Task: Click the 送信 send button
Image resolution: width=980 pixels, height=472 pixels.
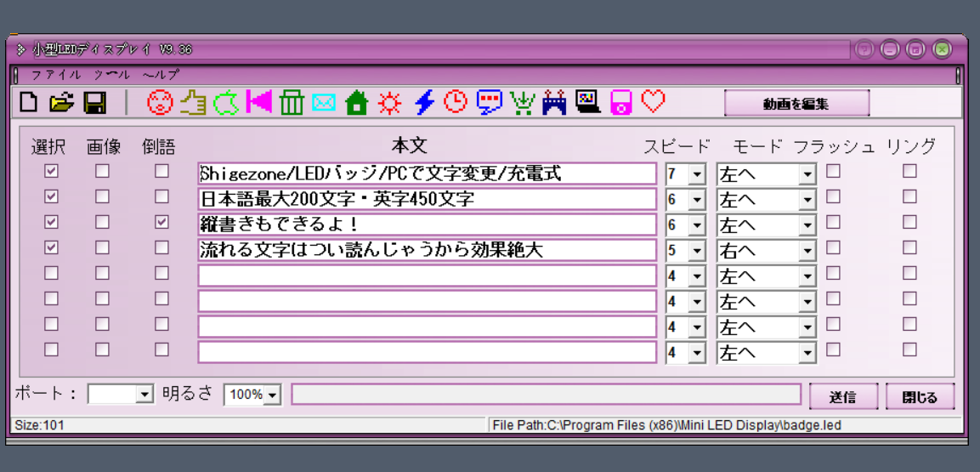Action: [844, 397]
